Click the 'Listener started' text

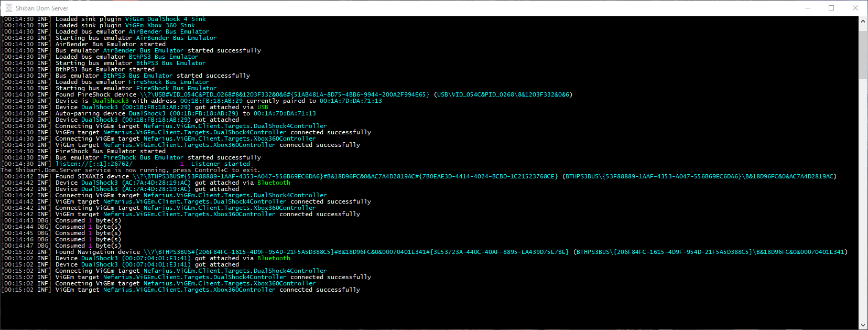pyautogui.click(x=221, y=164)
